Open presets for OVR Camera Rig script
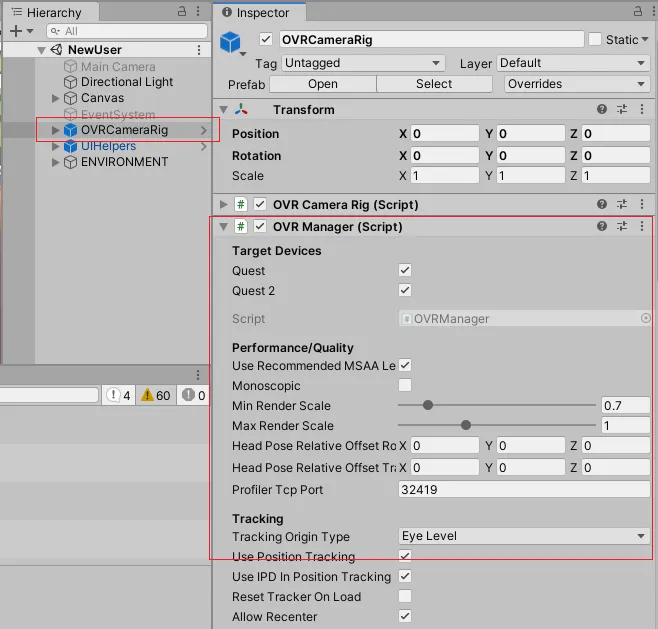Image resolution: width=658 pixels, height=629 pixels. (622, 204)
